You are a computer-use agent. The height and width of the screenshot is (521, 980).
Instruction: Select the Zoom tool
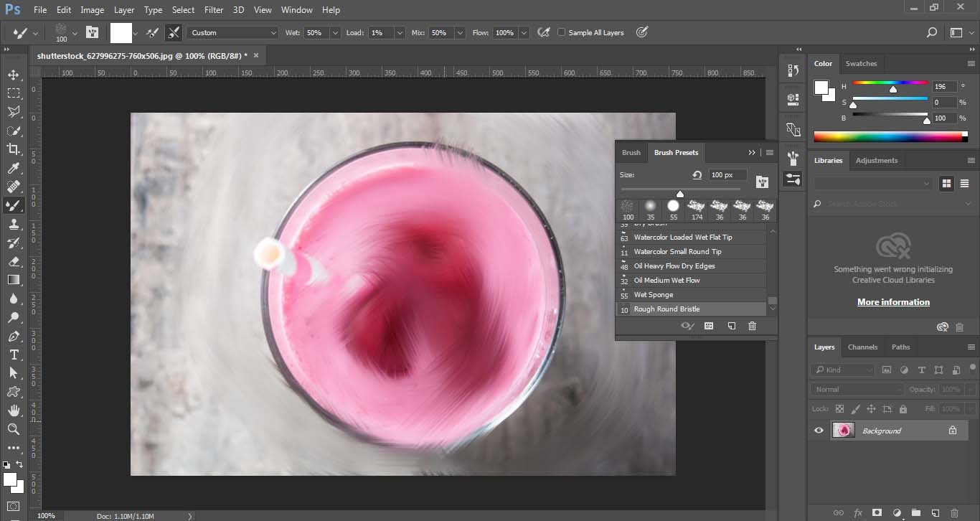[x=13, y=429]
